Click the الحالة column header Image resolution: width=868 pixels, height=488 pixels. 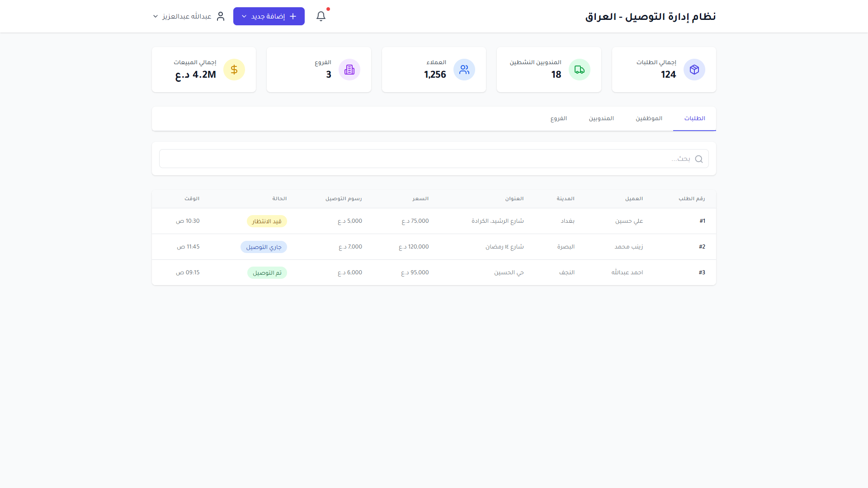click(279, 199)
